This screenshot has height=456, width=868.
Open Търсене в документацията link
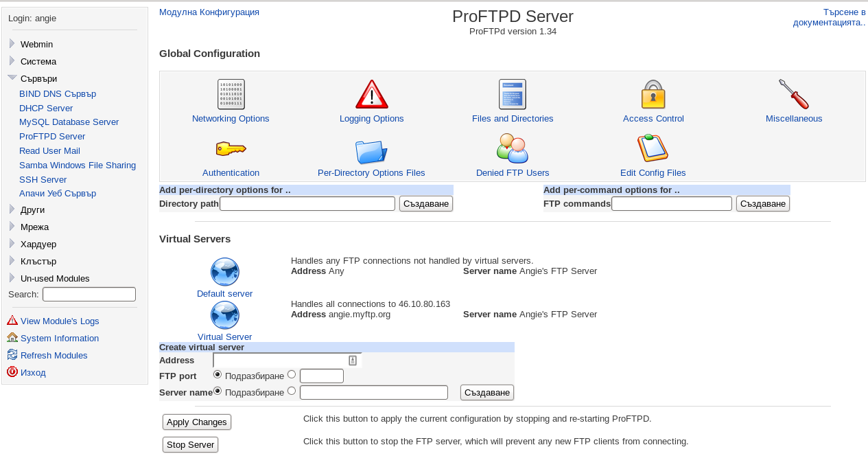[829, 17]
